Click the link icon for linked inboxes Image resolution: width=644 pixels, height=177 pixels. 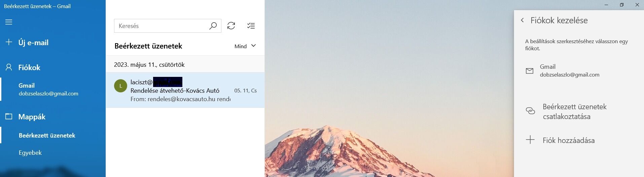[530, 111]
